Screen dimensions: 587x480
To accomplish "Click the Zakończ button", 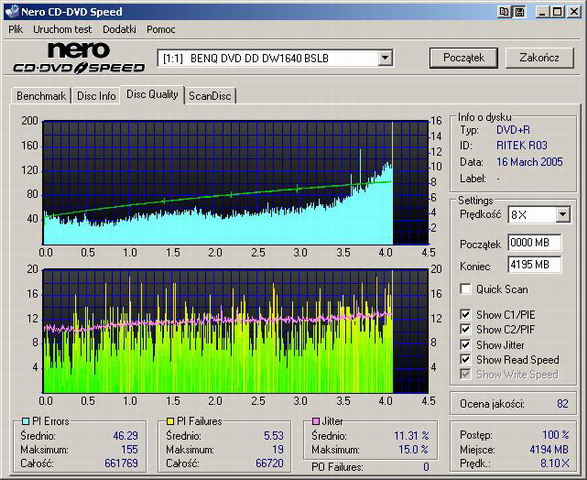I will 539,58.
